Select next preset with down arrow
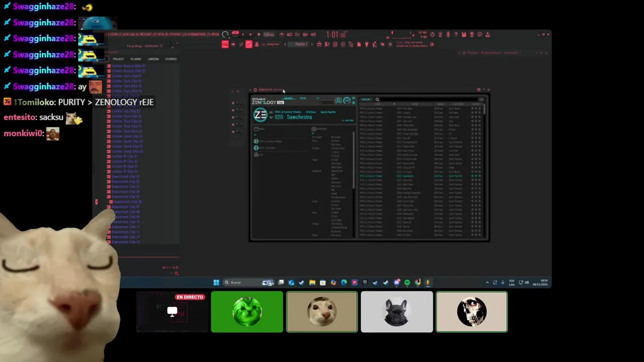 tap(271, 117)
